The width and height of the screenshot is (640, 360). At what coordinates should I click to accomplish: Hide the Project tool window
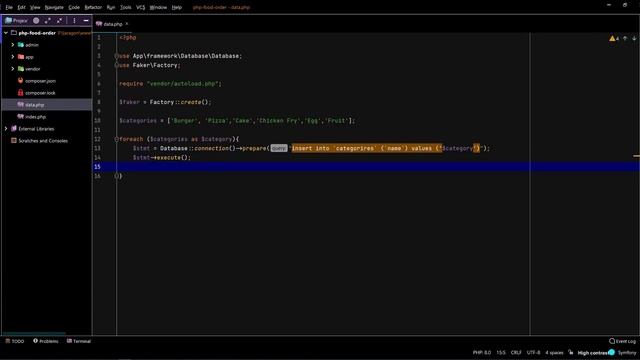pos(86,20)
